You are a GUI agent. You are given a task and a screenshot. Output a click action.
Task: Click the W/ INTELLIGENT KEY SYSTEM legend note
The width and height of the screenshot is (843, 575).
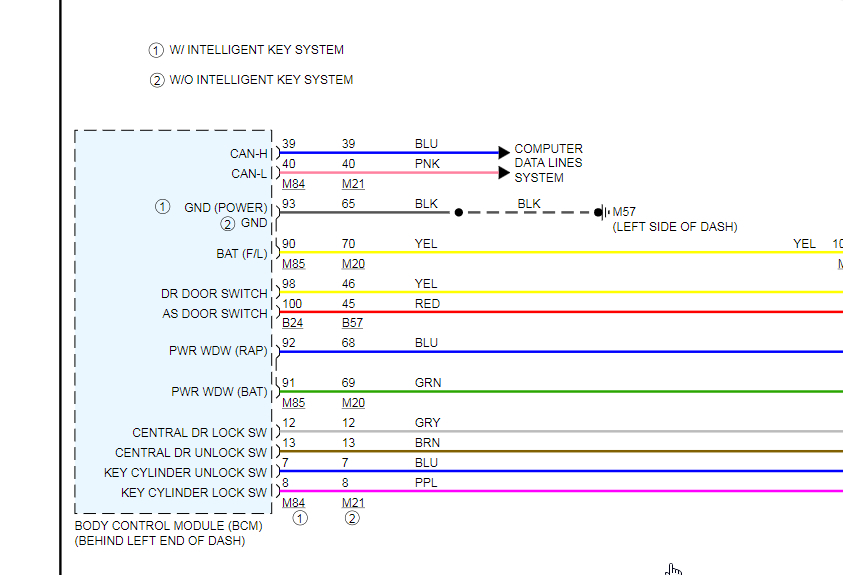pyautogui.click(x=256, y=50)
